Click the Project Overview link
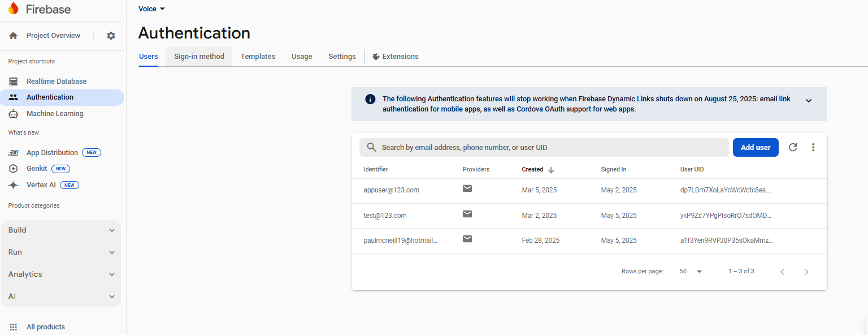Viewport: 868px width, 335px height. 53,35
